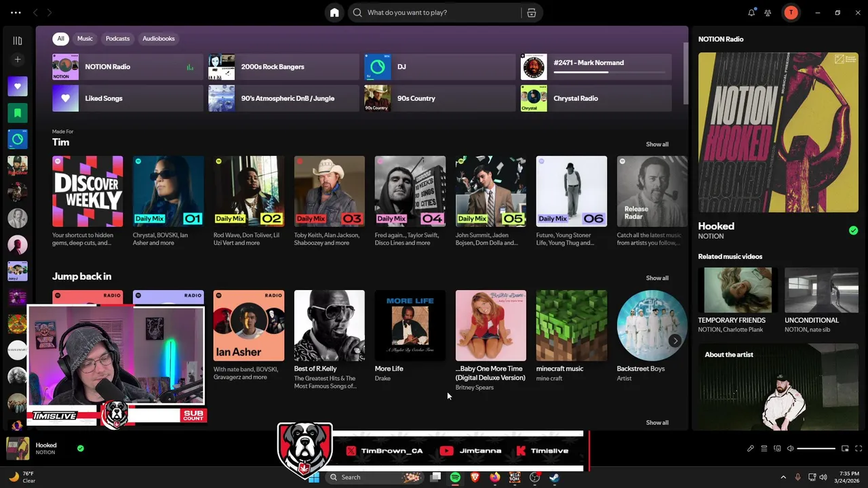Open the 2000s Rock Bangers tile
Viewport: 868px width, 488px height.
(283, 67)
